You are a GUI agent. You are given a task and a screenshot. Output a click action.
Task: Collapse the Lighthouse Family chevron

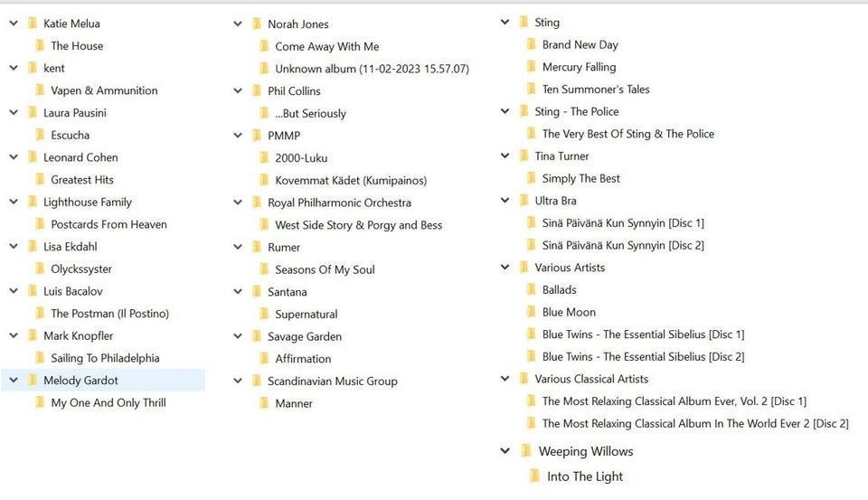click(x=14, y=202)
